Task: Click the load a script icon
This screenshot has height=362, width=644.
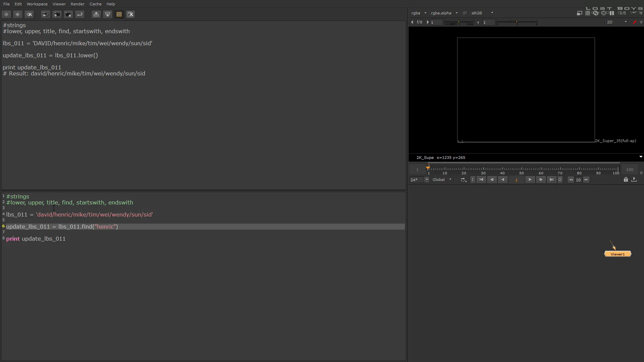Action: coord(57,14)
